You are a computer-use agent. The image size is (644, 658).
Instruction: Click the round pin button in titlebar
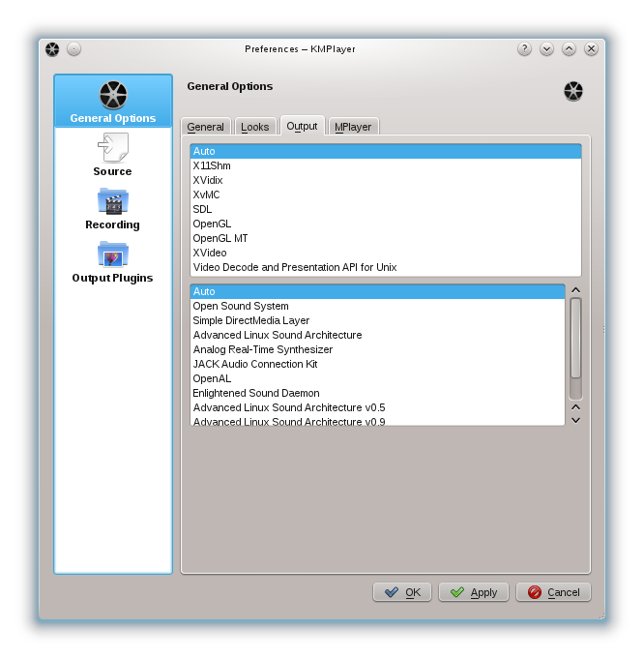[x=73, y=49]
